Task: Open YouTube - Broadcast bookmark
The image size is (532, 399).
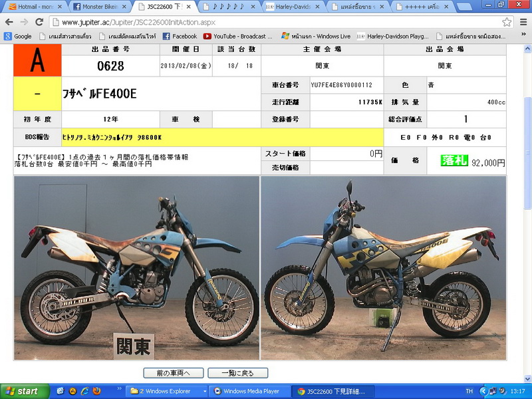Action: click(x=238, y=37)
